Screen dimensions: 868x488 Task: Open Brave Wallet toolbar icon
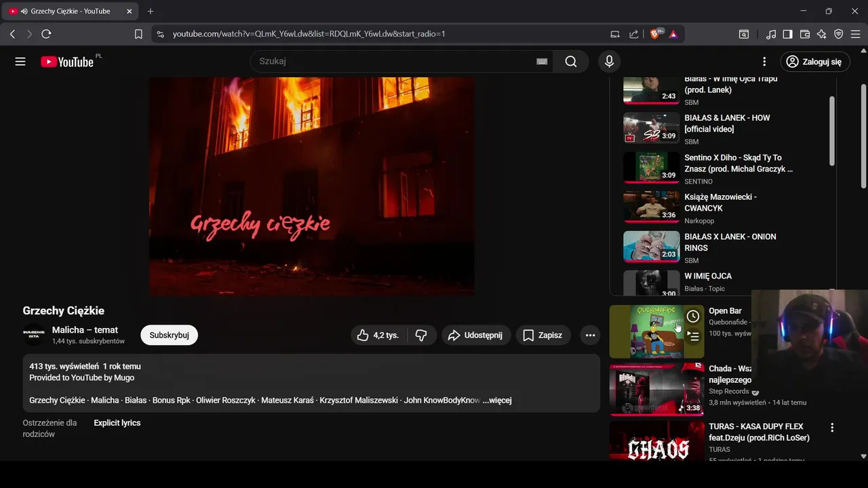[x=805, y=34]
